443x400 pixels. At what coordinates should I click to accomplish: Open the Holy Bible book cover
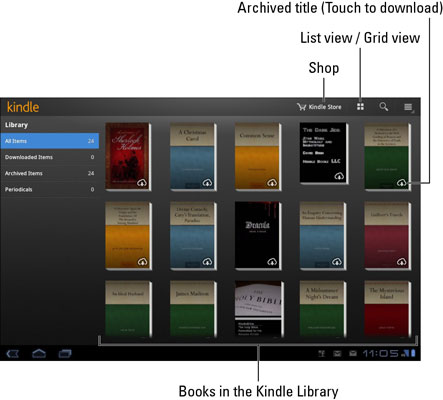(x=258, y=309)
